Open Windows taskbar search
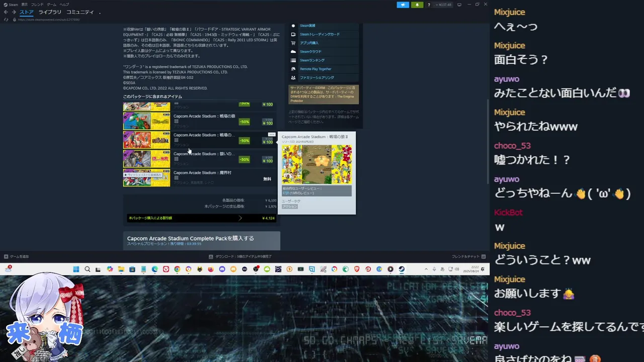This screenshot has width=644, height=362. (x=87, y=269)
